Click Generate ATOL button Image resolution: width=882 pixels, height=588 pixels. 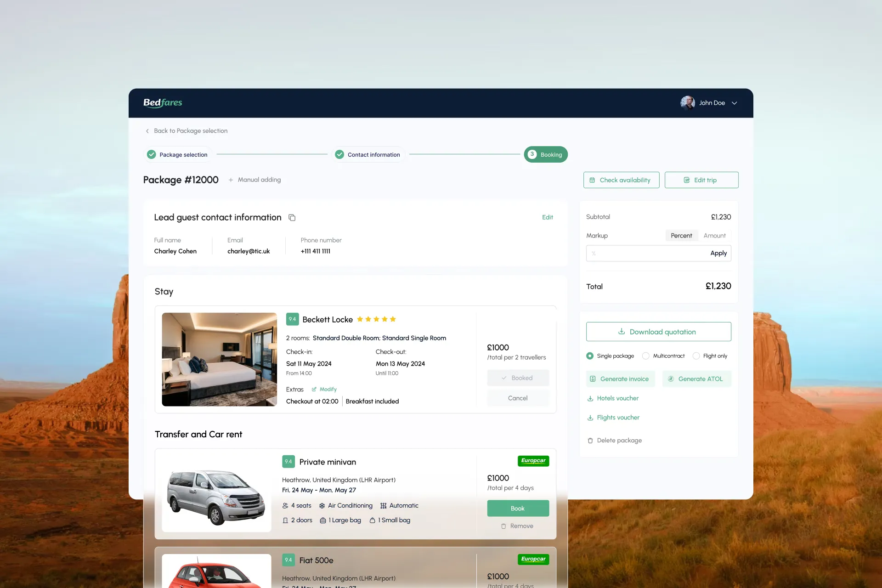pos(696,379)
